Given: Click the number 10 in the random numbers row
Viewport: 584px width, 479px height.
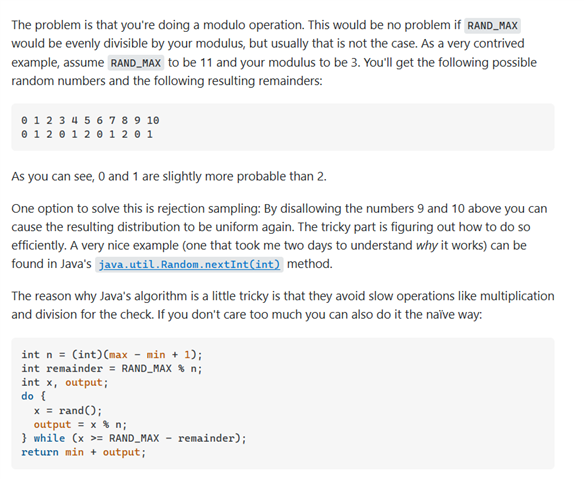Looking at the screenshot, I should tap(153, 120).
